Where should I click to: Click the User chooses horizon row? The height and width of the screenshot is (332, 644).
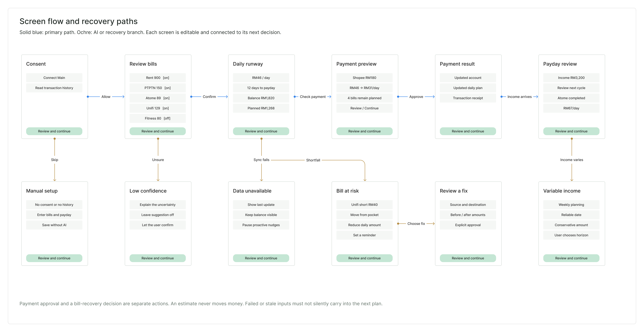point(571,235)
